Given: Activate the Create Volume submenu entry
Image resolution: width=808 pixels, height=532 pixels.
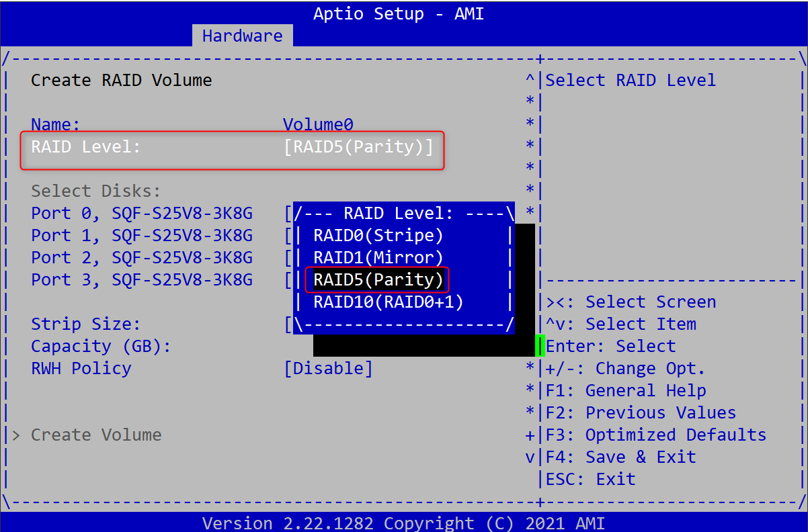Looking at the screenshot, I should point(95,435).
